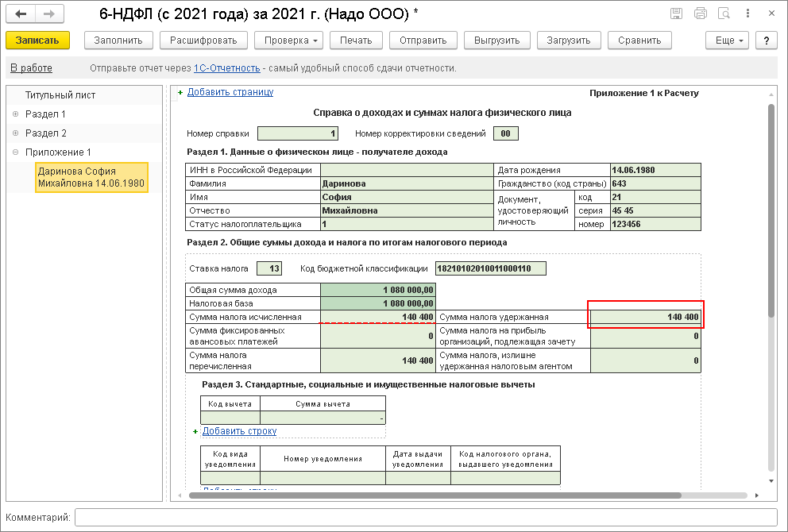The width and height of the screenshot is (788, 532).
Task: Click the back navigation arrow
Action: [x=21, y=14]
